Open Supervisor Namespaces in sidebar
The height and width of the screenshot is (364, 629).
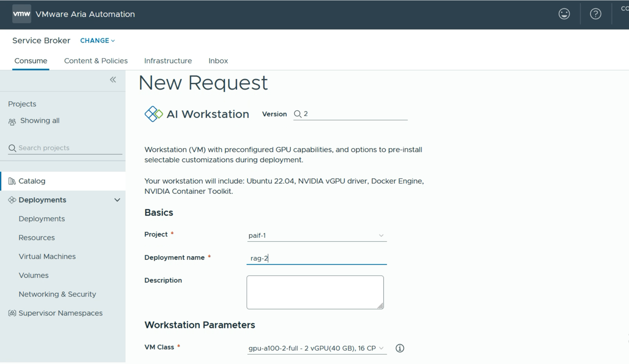click(x=60, y=313)
